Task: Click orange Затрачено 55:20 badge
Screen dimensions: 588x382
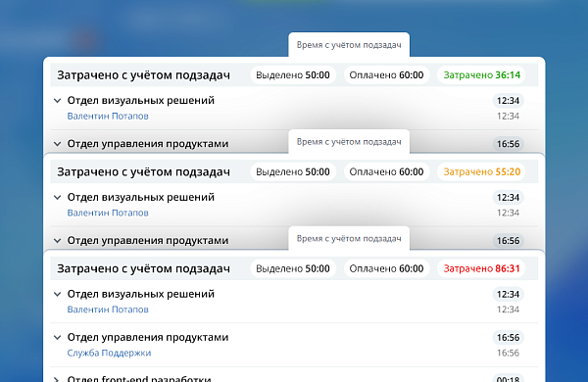Action: (481, 171)
